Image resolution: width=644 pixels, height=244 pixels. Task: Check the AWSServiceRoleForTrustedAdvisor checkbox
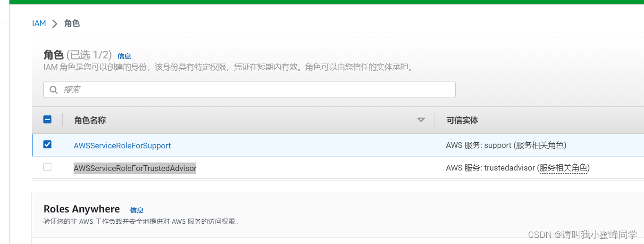[47, 167]
